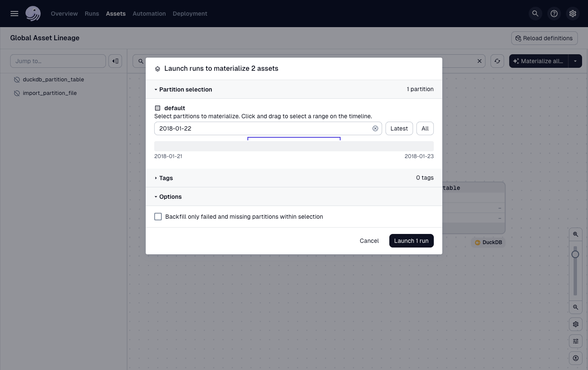Click the Jump to... search field

58,61
